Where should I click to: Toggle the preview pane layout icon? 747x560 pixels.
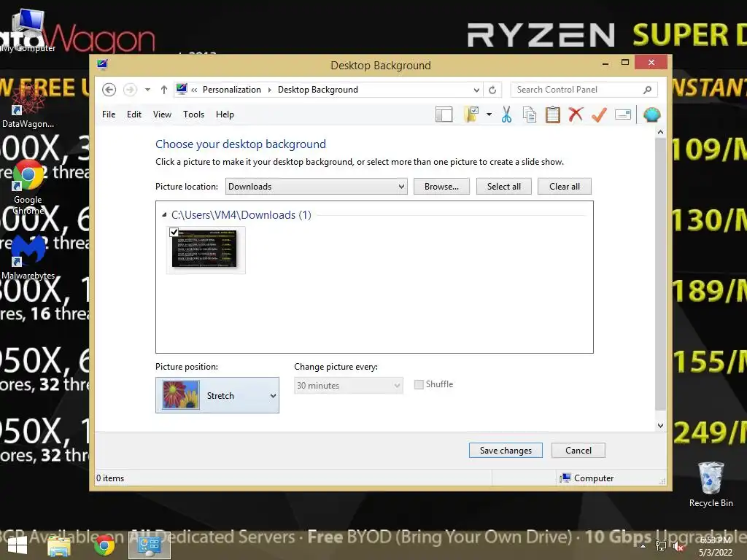pyautogui.click(x=444, y=114)
